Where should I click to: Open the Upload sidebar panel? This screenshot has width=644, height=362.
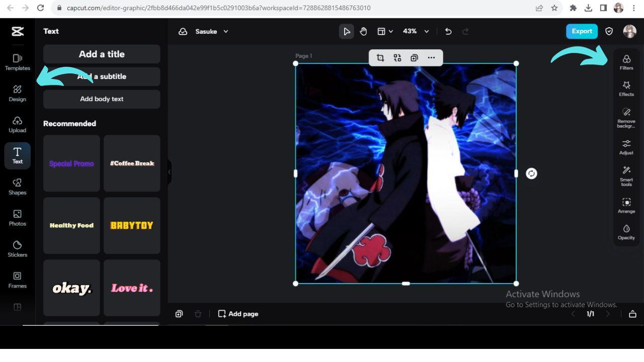18,125
